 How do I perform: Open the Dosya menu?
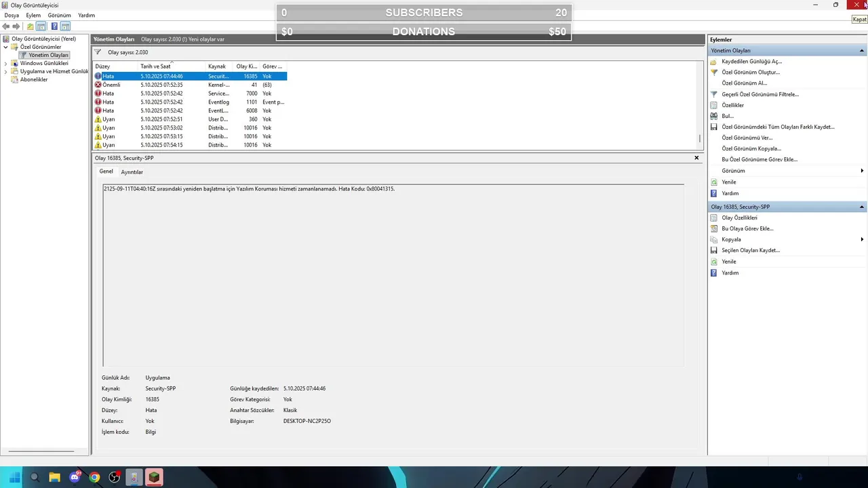coord(12,15)
